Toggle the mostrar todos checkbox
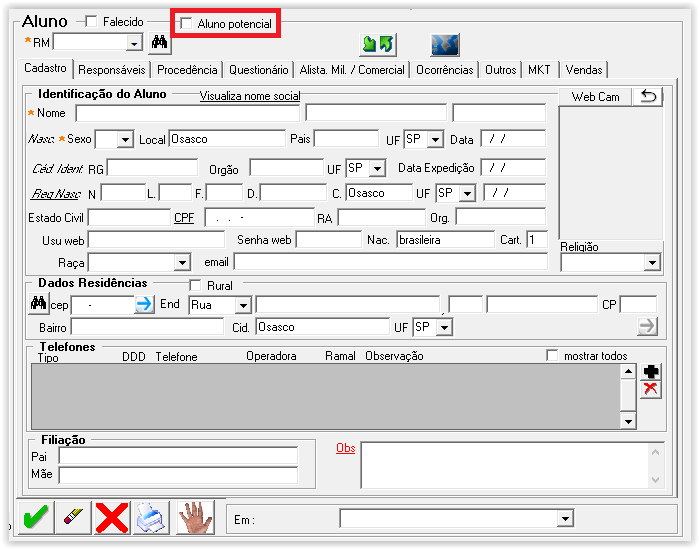 [x=552, y=356]
